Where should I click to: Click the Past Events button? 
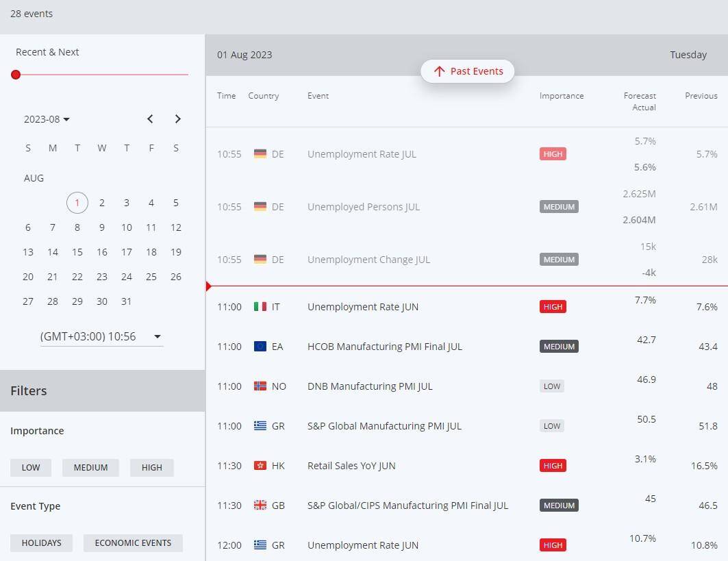[468, 71]
